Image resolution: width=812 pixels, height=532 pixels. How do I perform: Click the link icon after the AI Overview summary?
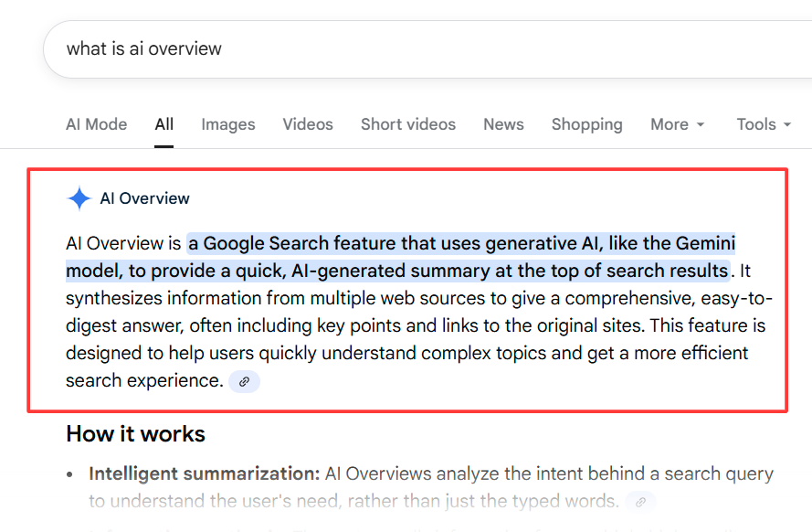(x=243, y=381)
